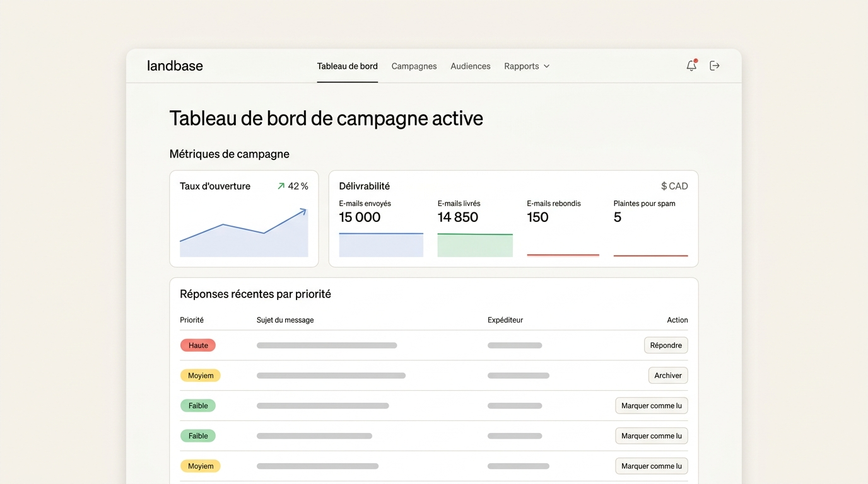Click the Réponses récentes par priorité heading
The width and height of the screenshot is (868, 484).
255,294
